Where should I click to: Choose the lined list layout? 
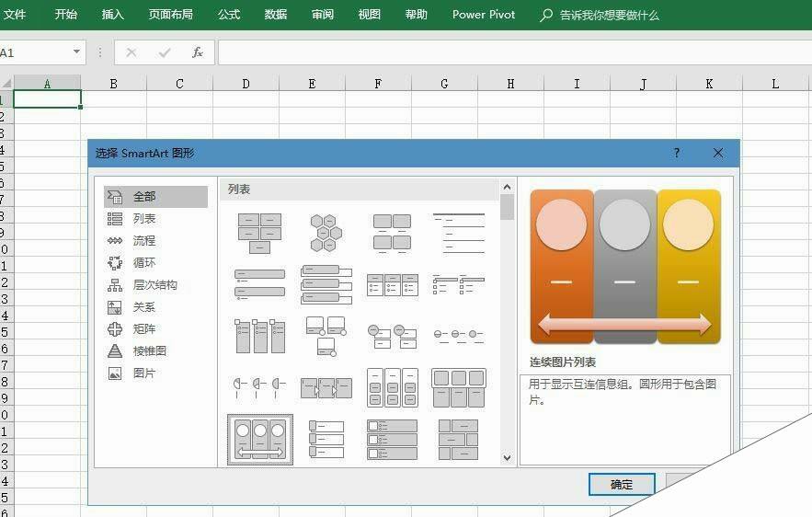click(458, 233)
